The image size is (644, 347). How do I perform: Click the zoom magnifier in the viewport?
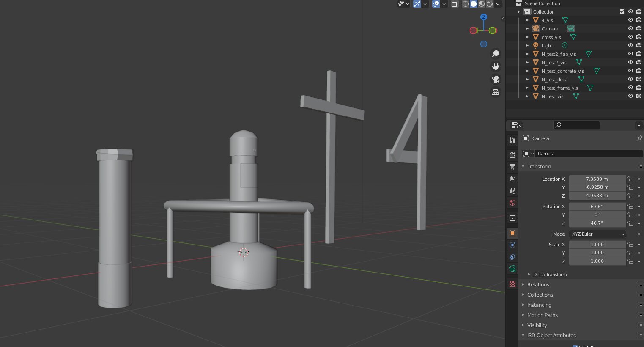[x=496, y=54]
